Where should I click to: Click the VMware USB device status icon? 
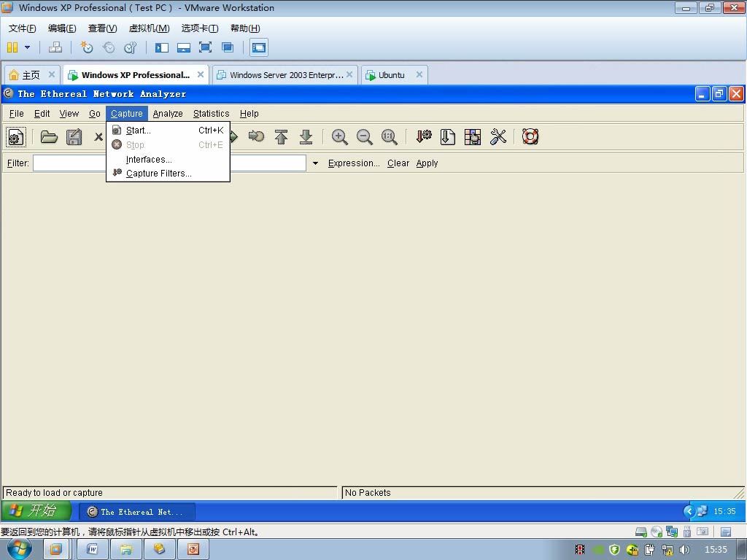(687, 532)
